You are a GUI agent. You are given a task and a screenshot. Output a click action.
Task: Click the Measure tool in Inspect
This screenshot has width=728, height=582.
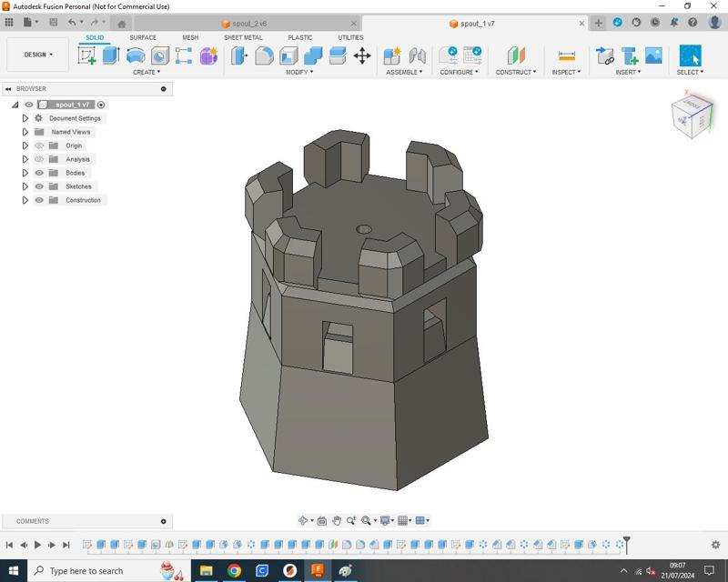(566, 55)
